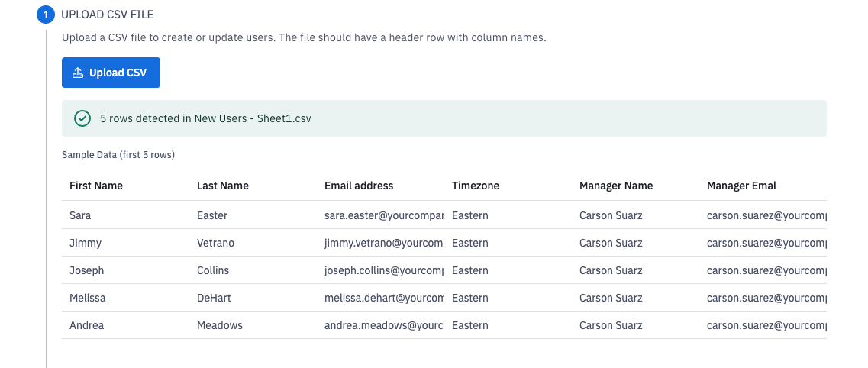Select the last name cell "Collins"
The height and width of the screenshot is (368, 868).
pos(213,270)
